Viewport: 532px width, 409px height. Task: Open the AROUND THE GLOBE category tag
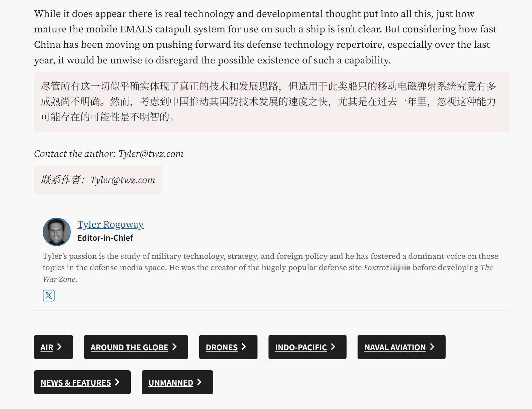(x=136, y=347)
